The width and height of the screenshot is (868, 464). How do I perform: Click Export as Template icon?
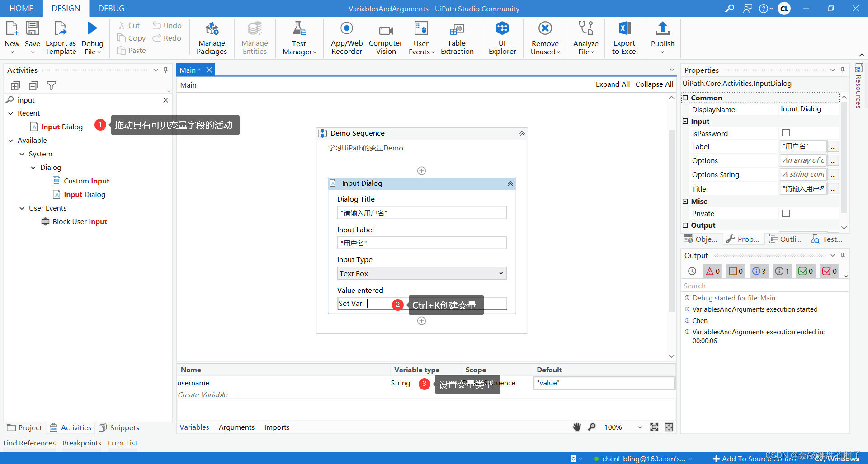click(x=60, y=29)
